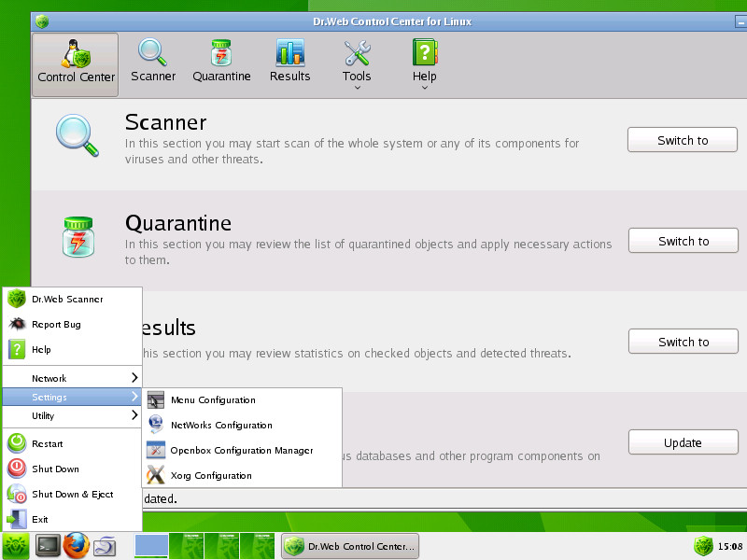
Task: Expand the Help dropdown arrow
Action: pos(425,88)
